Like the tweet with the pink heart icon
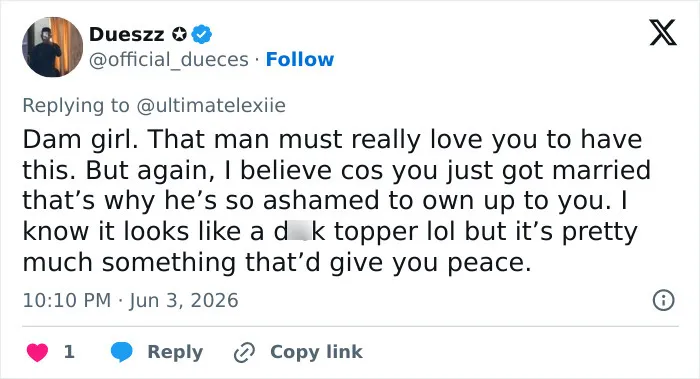 [37, 352]
